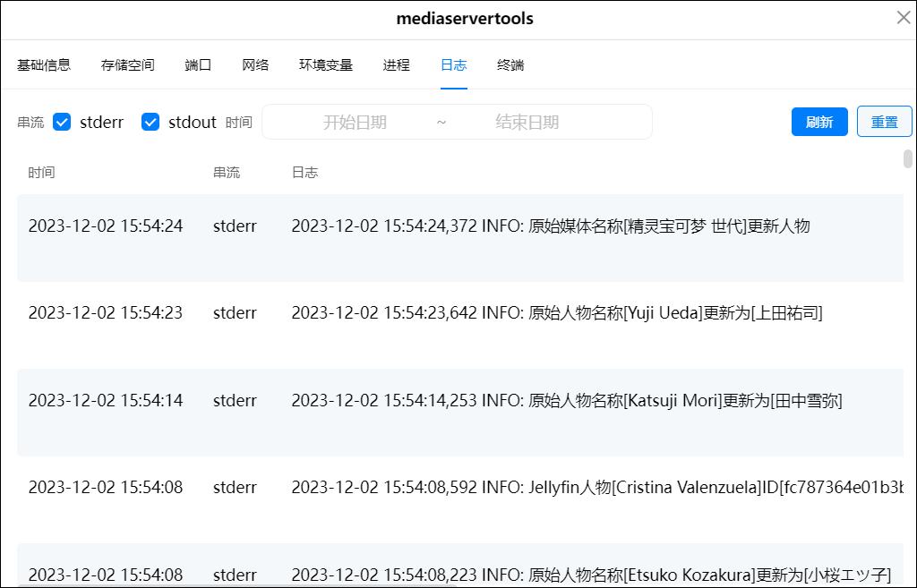Click the 结束日期 end date field
This screenshot has height=588, width=917.
527,122
